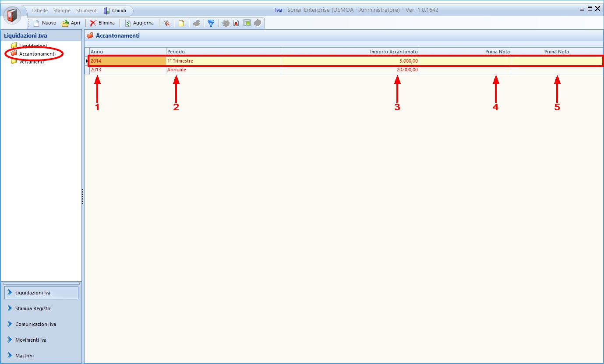Image resolution: width=604 pixels, height=364 pixels.
Task: Click the blue funnel filter icon
Action: [211, 23]
